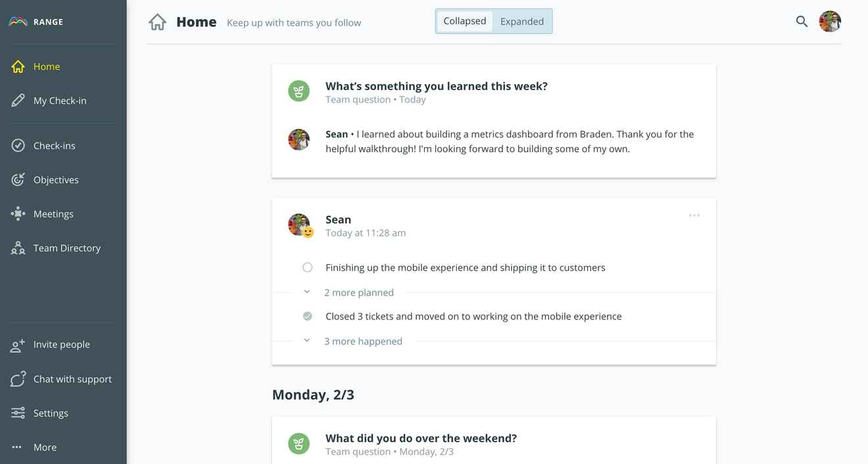Switch feed view to Expanded
868x464 pixels.
point(522,21)
